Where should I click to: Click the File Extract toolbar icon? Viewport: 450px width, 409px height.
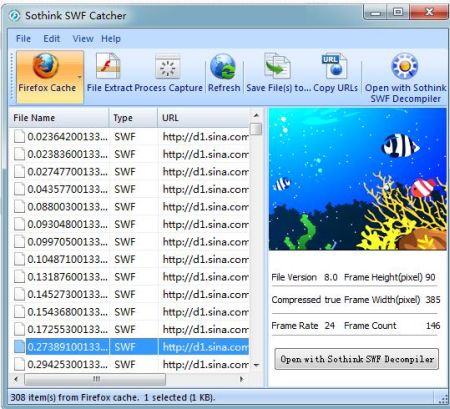(108, 66)
